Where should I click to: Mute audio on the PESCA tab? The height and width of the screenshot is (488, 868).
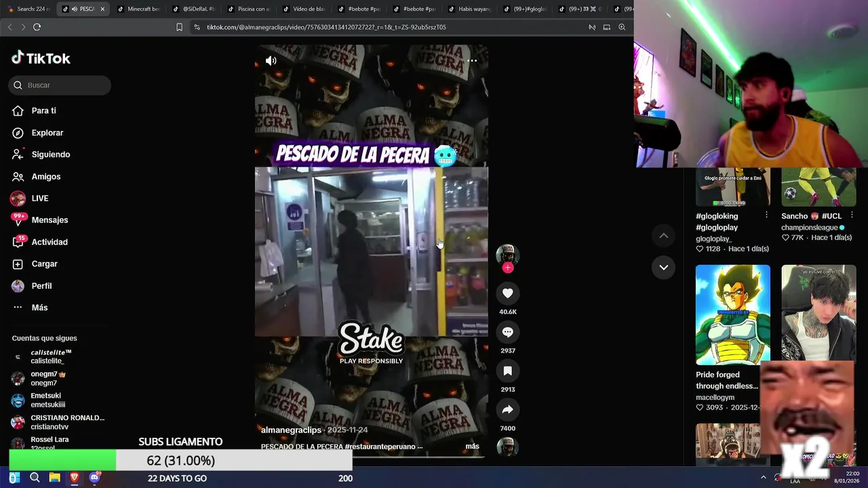click(x=74, y=9)
